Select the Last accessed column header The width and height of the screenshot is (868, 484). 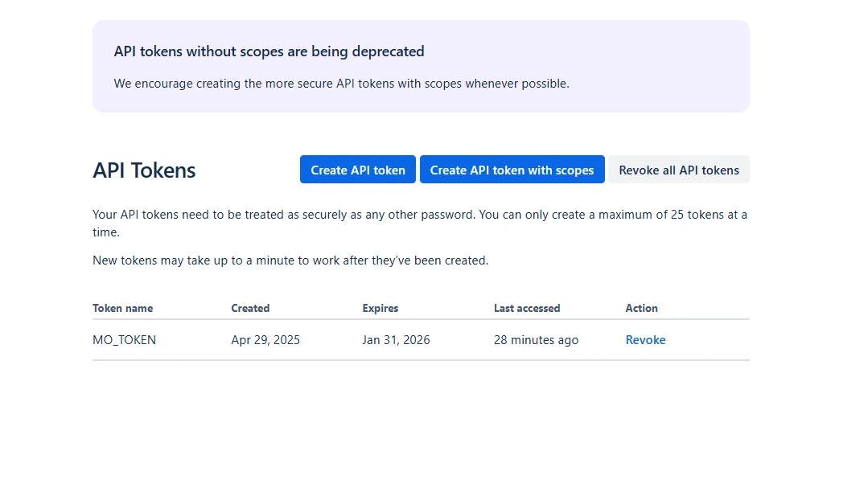pos(527,308)
